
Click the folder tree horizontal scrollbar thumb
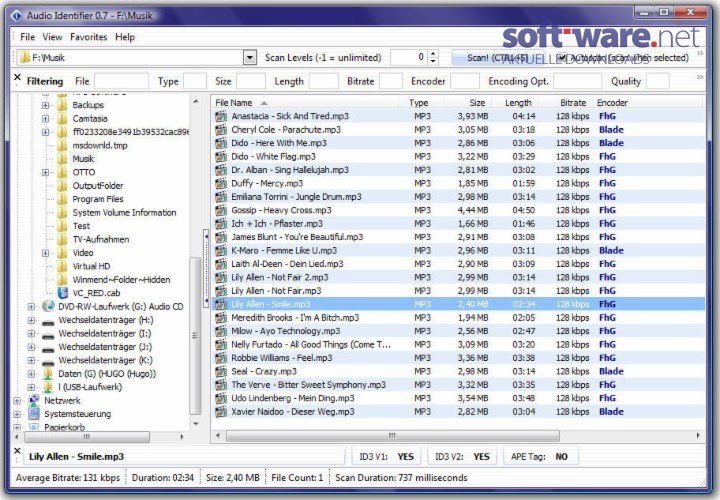coord(86,437)
